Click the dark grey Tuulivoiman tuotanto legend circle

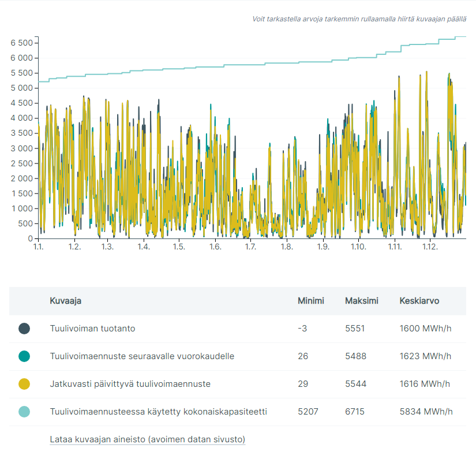click(24, 329)
